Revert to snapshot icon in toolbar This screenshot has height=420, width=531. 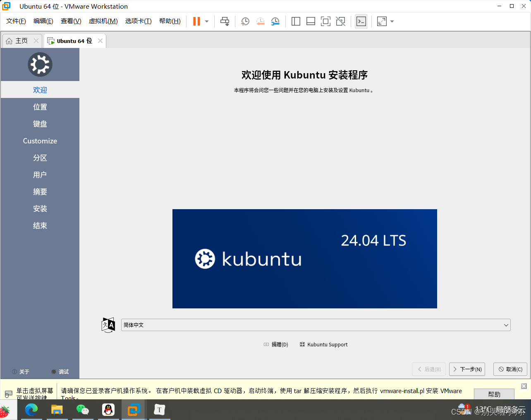[x=260, y=21]
